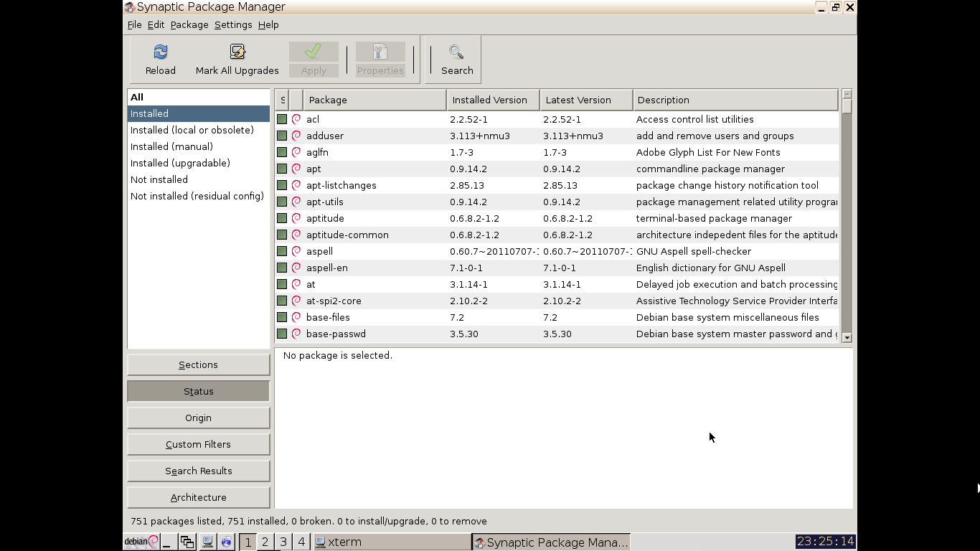Sort by the Installed Version column header
Image resolution: width=980 pixels, height=551 pixels.
coord(492,100)
